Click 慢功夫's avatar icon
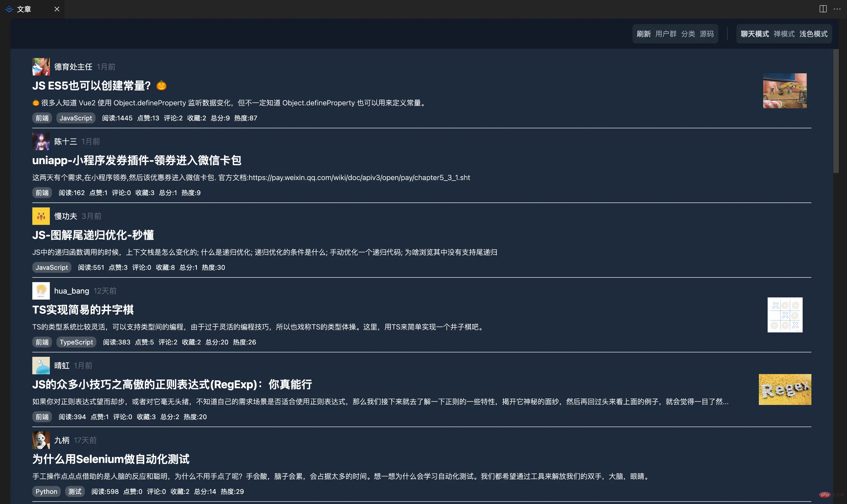 pyautogui.click(x=41, y=216)
